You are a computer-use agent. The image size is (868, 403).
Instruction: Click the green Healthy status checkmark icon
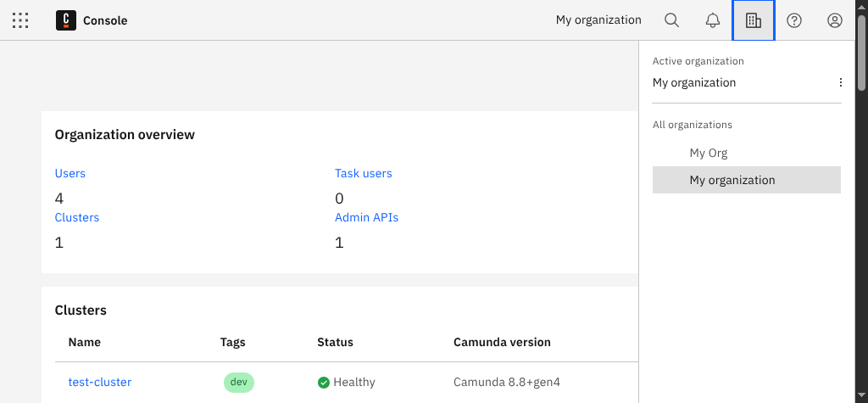(x=323, y=383)
